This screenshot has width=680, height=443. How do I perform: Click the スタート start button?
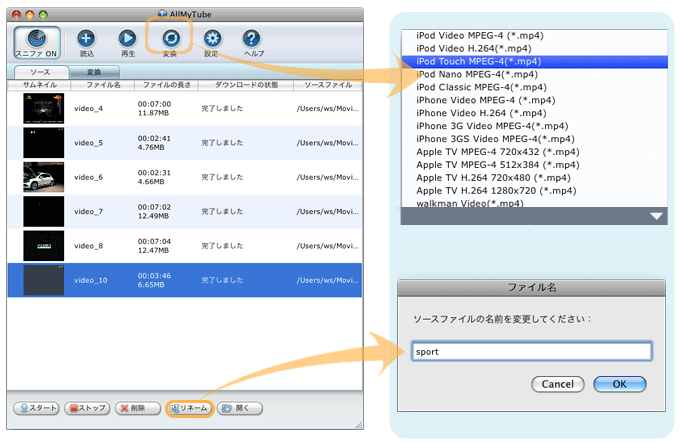pos(36,408)
